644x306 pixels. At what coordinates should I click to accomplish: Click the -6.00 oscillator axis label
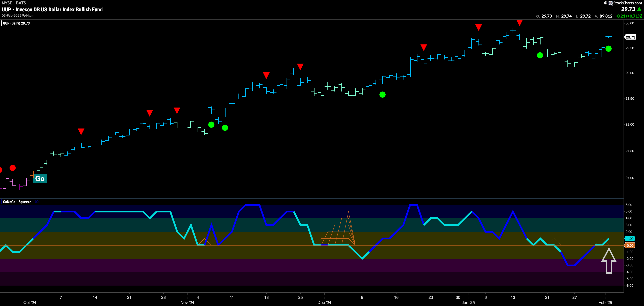coord(629,286)
